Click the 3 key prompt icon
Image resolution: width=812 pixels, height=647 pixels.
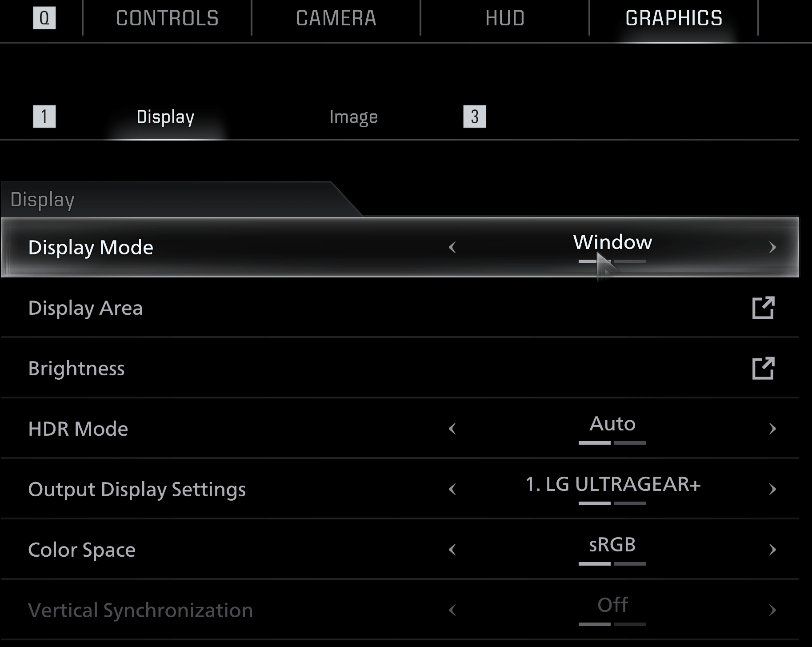[x=474, y=117]
